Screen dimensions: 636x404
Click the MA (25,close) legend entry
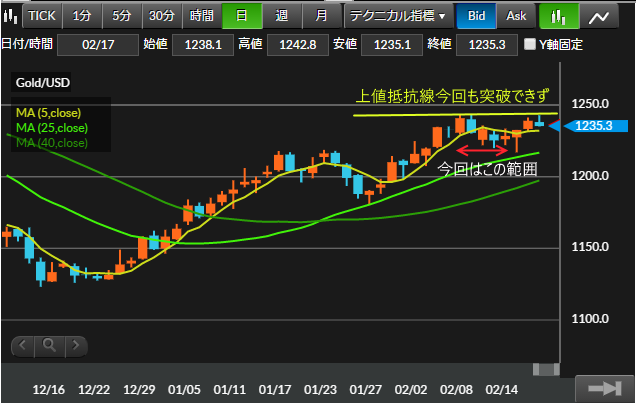52,128
